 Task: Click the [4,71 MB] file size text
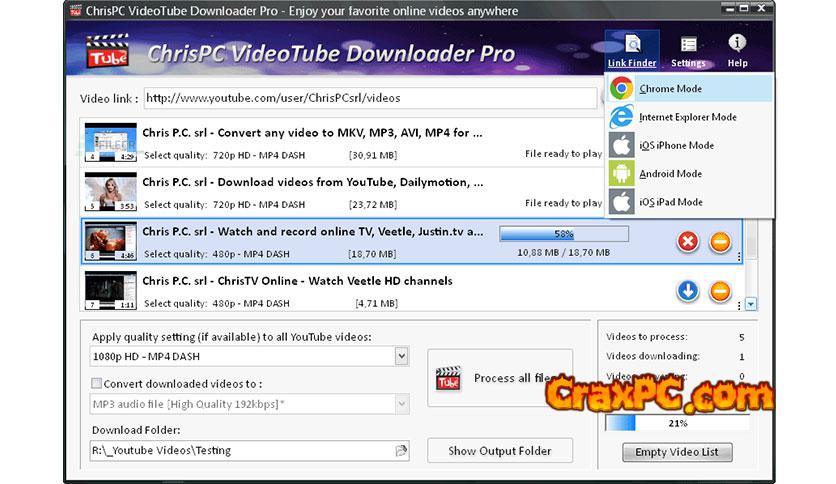[x=376, y=303]
